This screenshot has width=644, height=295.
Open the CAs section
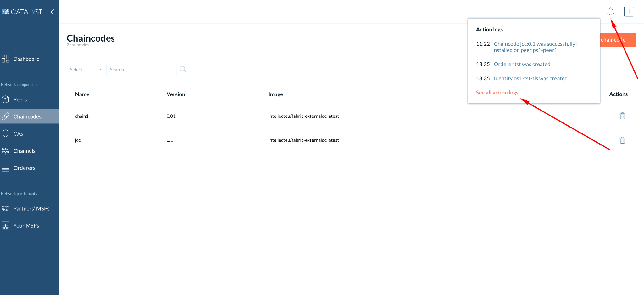18,133
